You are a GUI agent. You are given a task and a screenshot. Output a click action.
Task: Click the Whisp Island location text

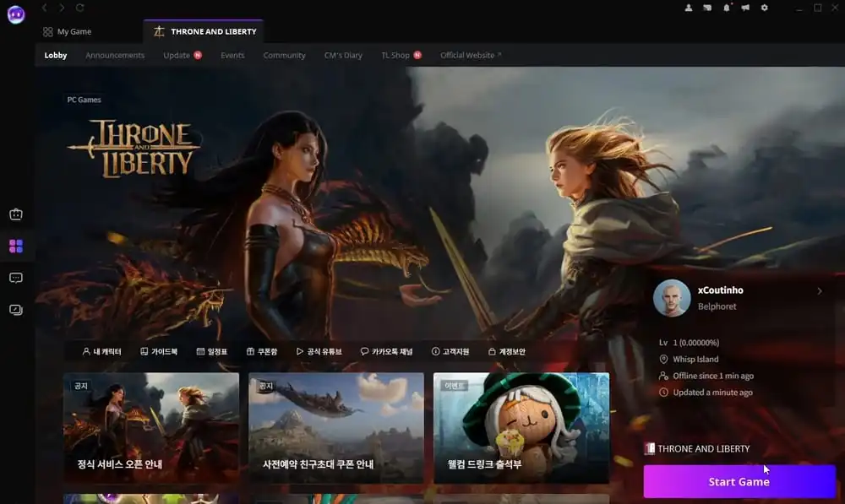click(x=695, y=359)
